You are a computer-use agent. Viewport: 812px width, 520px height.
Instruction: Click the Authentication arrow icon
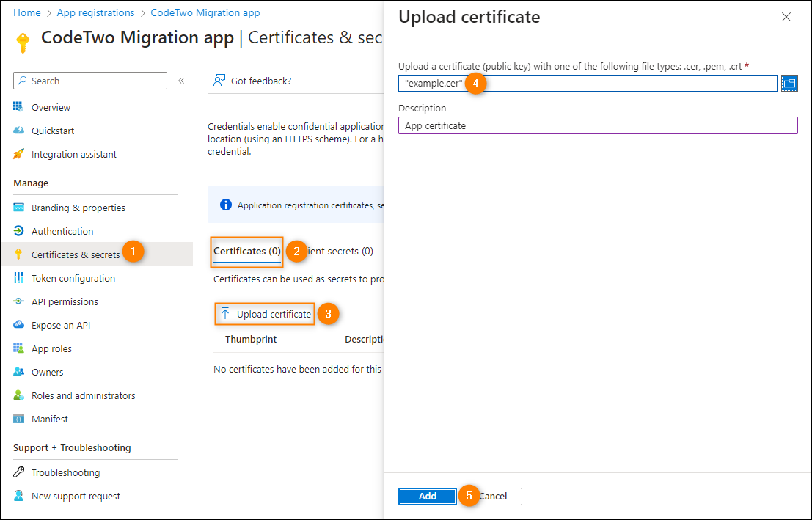coord(18,231)
